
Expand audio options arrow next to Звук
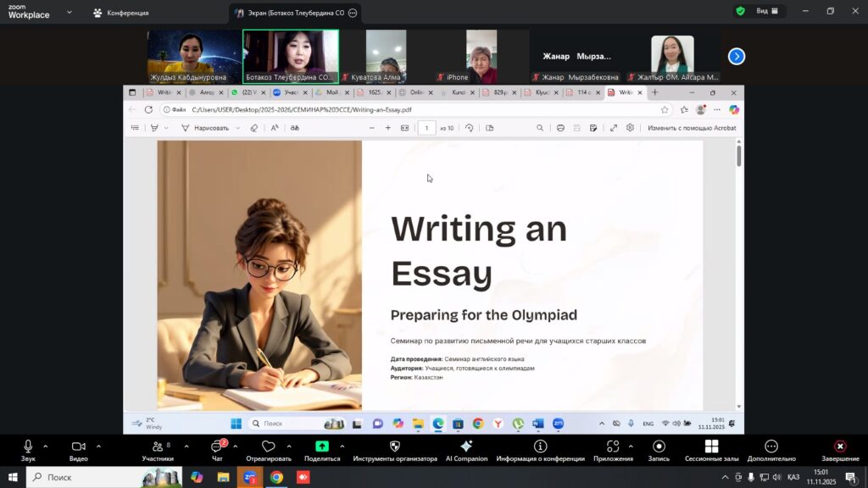(x=46, y=446)
